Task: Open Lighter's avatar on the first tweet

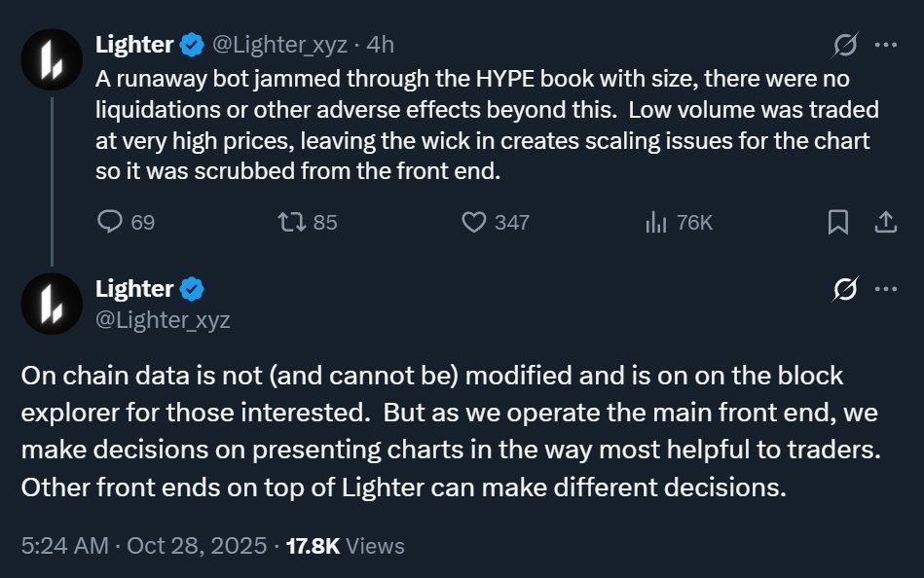Action: [x=51, y=58]
